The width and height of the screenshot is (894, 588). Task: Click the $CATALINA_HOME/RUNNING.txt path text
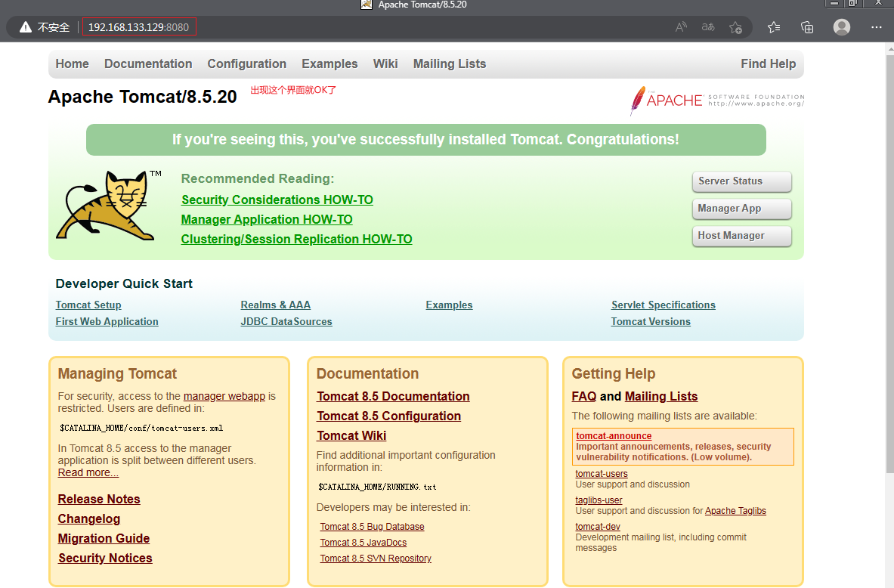(x=377, y=487)
